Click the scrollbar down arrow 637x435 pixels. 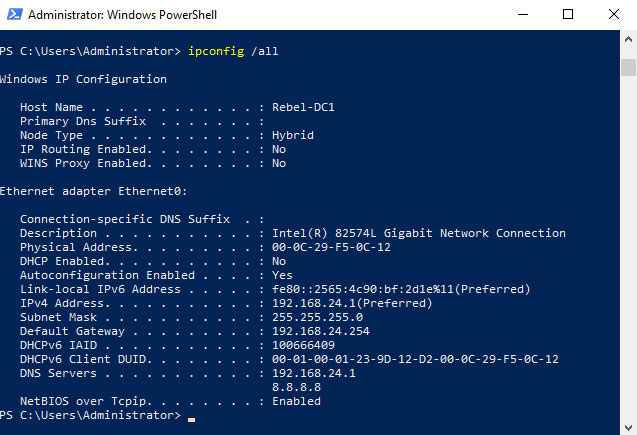pos(628,427)
